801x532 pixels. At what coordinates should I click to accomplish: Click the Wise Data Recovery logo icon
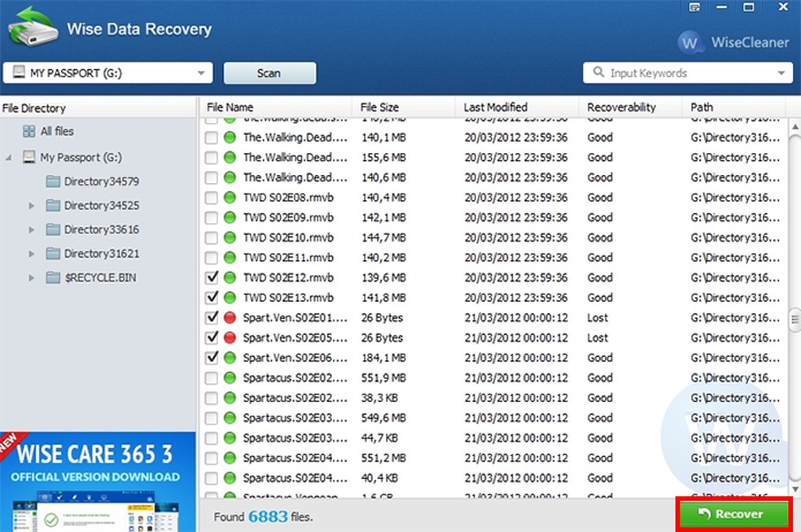tap(33, 28)
